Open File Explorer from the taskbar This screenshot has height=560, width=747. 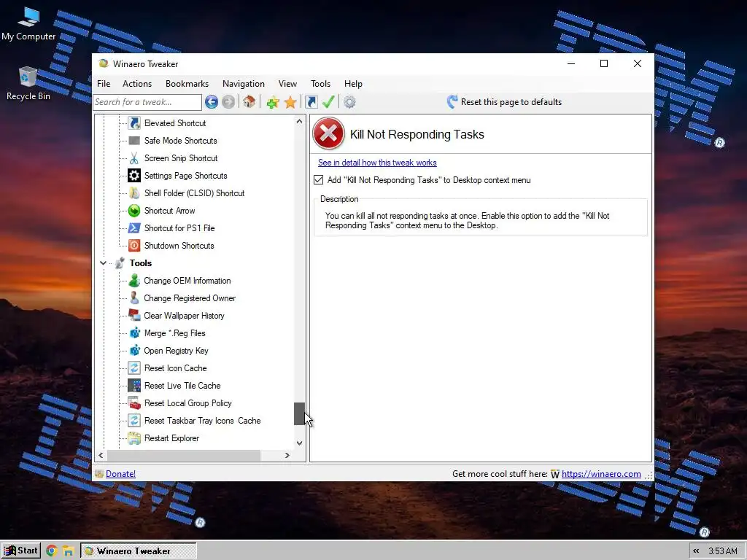click(68, 551)
